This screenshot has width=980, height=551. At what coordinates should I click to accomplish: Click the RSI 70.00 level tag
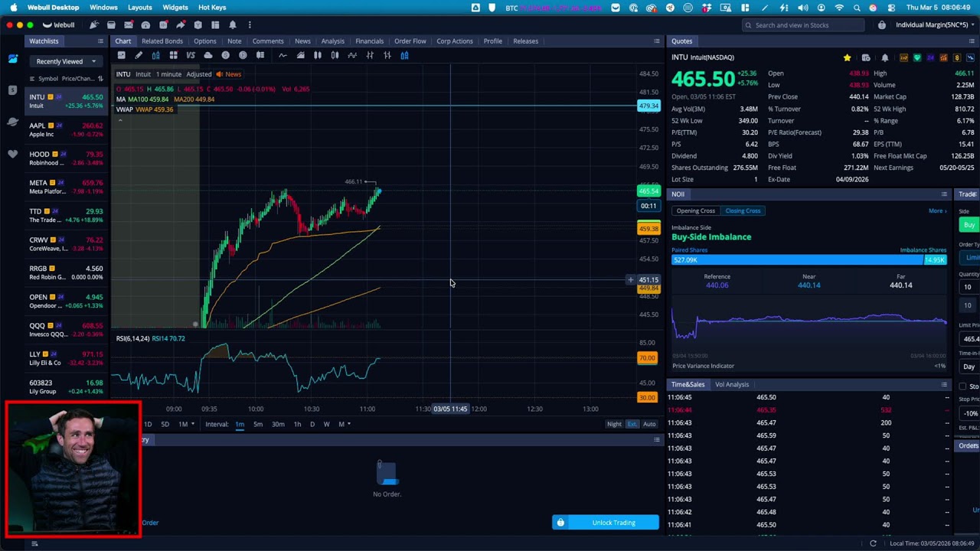coord(647,358)
